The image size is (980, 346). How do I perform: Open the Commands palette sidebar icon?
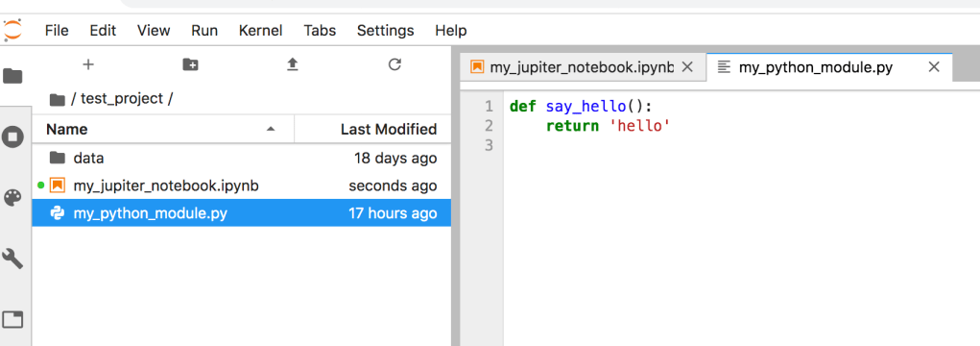13,198
